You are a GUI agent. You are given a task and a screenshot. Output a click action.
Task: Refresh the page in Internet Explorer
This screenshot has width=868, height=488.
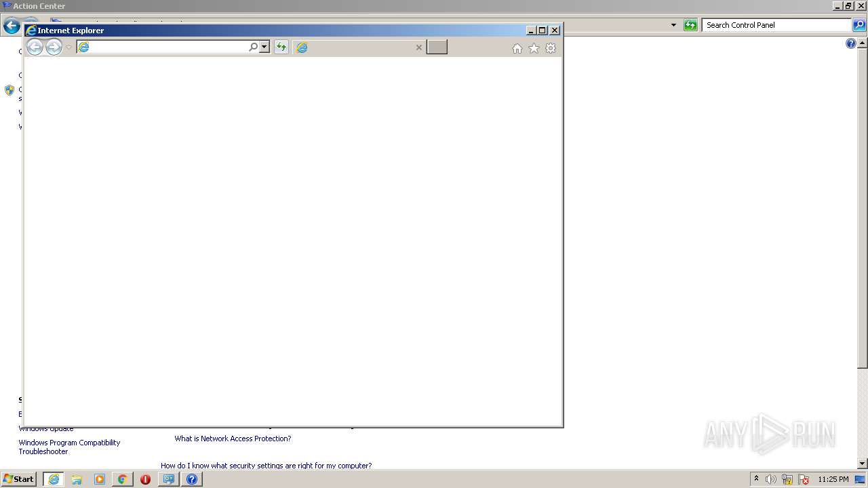tap(281, 47)
